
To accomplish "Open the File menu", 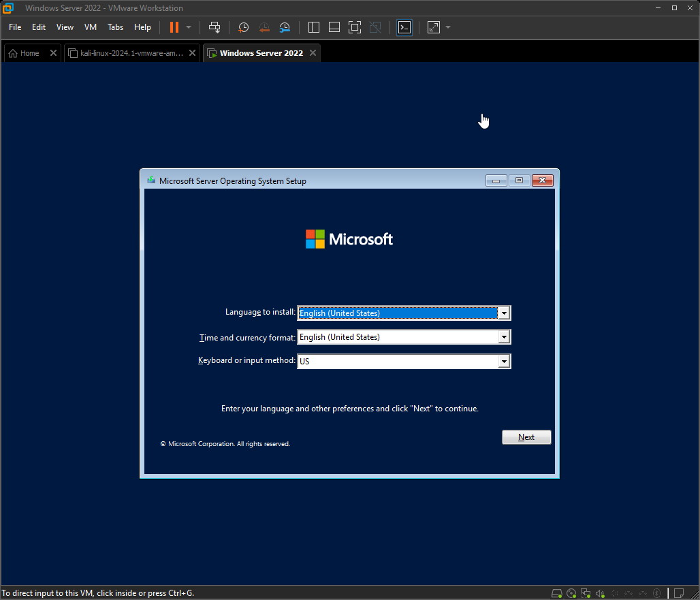I will click(15, 27).
